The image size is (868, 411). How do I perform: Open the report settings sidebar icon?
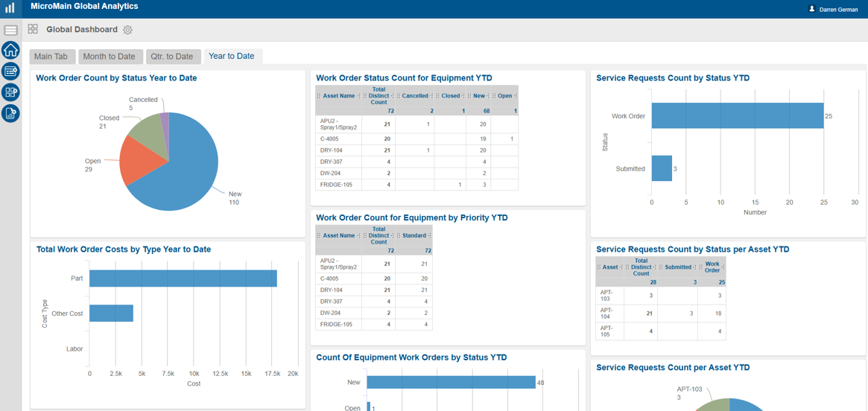11,113
